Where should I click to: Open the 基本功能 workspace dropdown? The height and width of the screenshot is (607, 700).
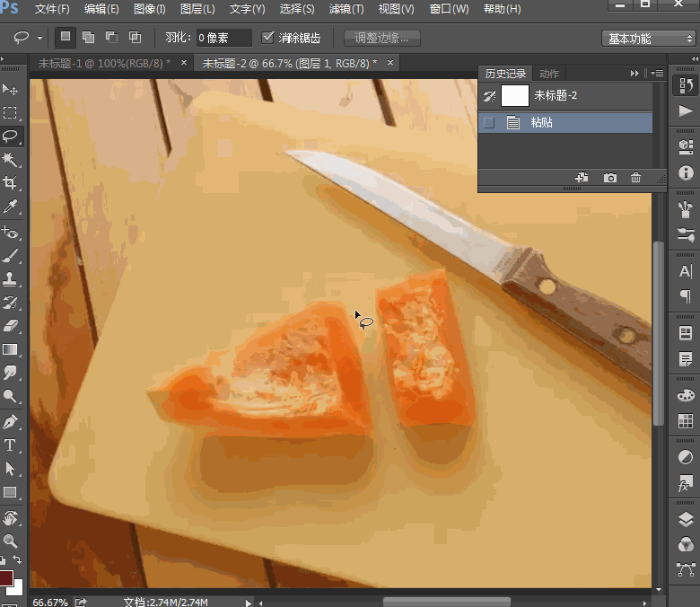(649, 39)
